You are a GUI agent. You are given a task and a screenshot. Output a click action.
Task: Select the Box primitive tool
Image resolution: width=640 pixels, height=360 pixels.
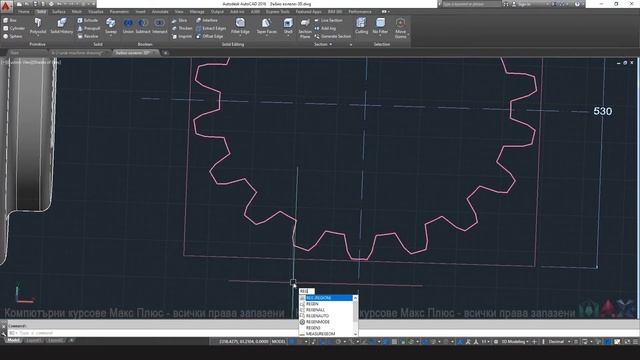click(10, 20)
